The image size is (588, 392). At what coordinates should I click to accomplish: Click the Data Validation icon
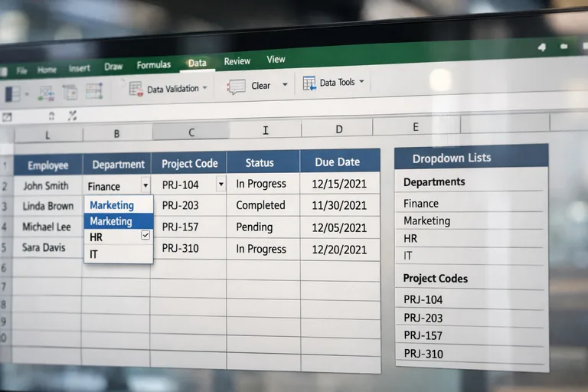[x=136, y=90]
